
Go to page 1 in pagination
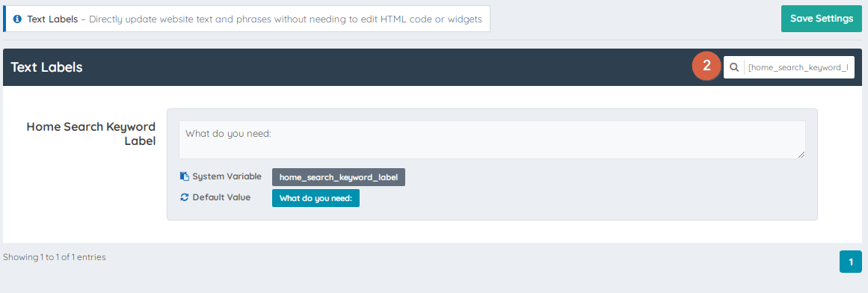click(x=850, y=262)
